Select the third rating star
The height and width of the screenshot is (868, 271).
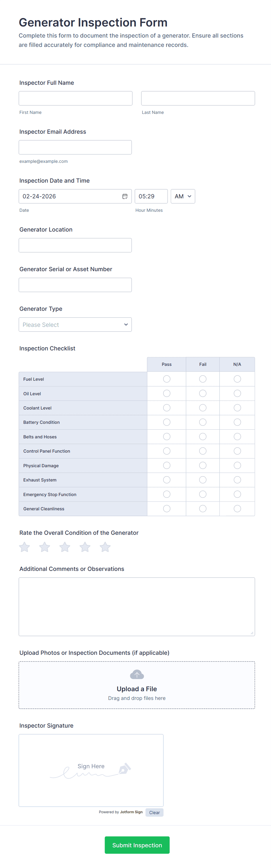pos(65,547)
